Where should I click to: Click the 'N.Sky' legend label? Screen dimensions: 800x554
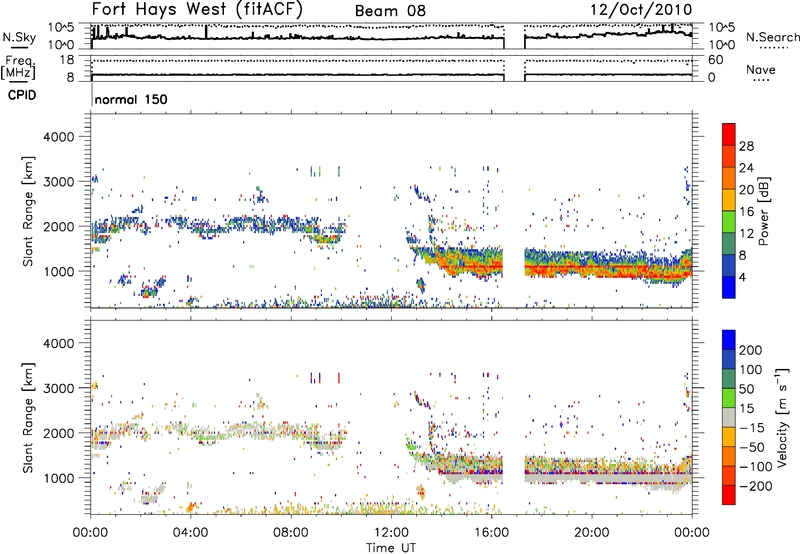[19, 37]
